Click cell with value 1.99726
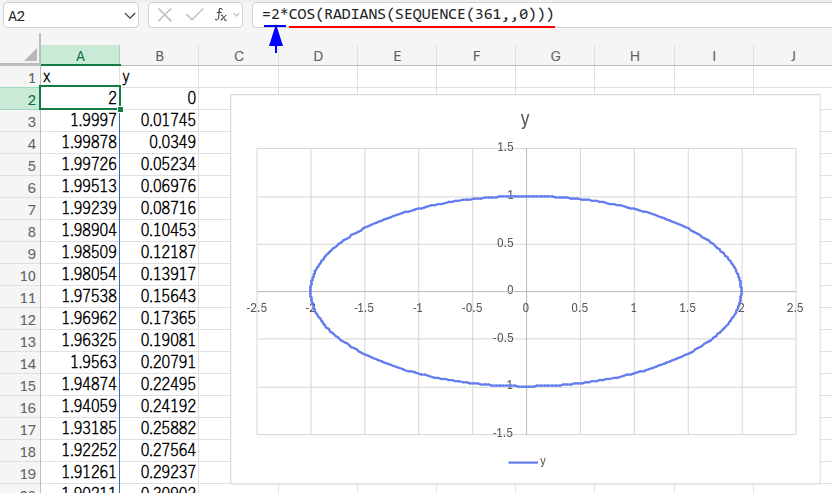Screen dimensions: 832x493 (x=80, y=165)
